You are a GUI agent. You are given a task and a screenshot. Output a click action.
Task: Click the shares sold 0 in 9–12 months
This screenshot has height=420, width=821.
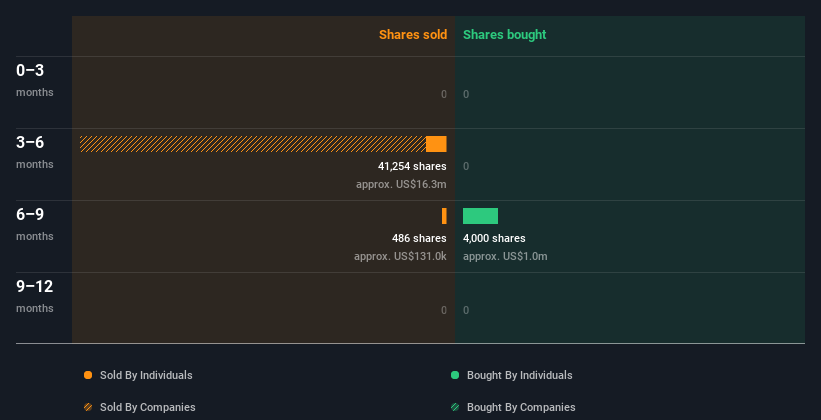click(444, 310)
